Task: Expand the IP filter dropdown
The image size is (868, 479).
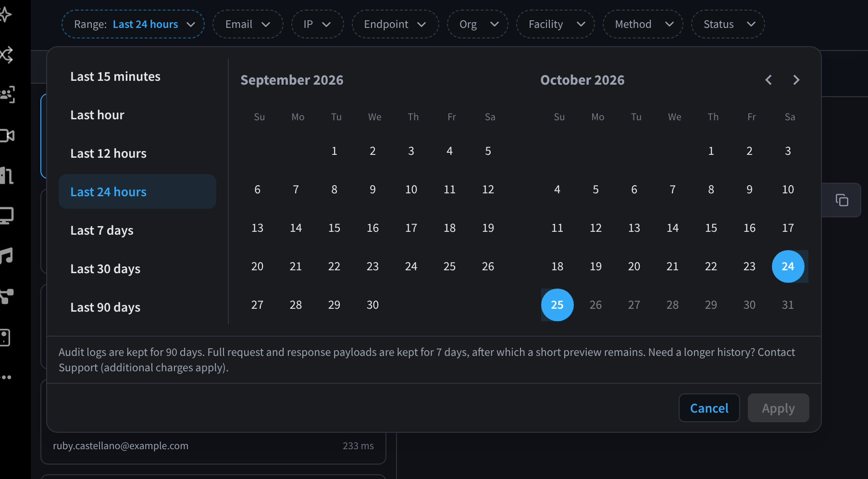Action: click(x=317, y=24)
